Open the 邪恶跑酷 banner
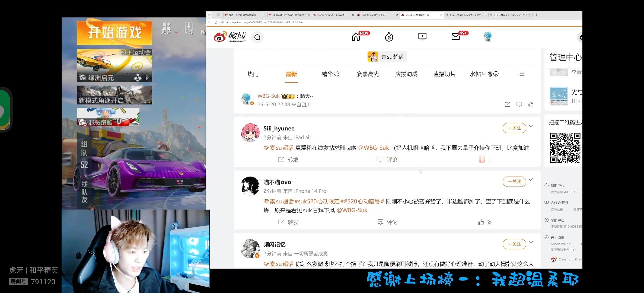Screen dimensions: 644x293 [108, 117]
